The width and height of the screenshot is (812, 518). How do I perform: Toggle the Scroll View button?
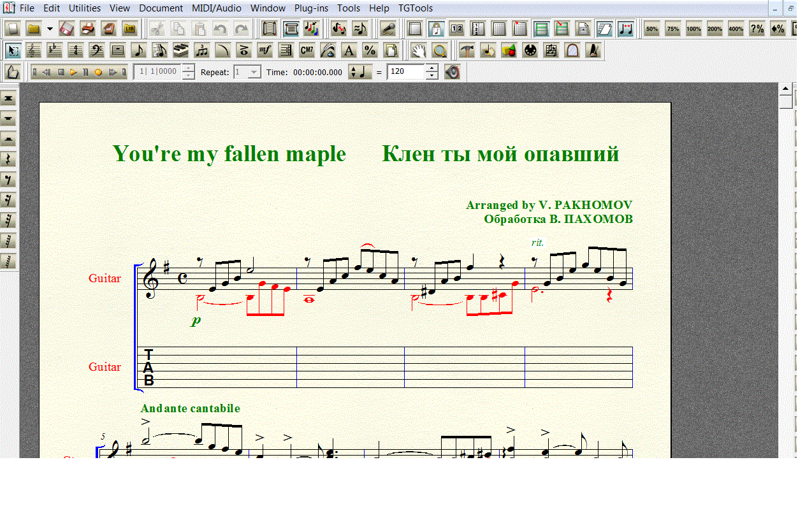click(291, 29)
